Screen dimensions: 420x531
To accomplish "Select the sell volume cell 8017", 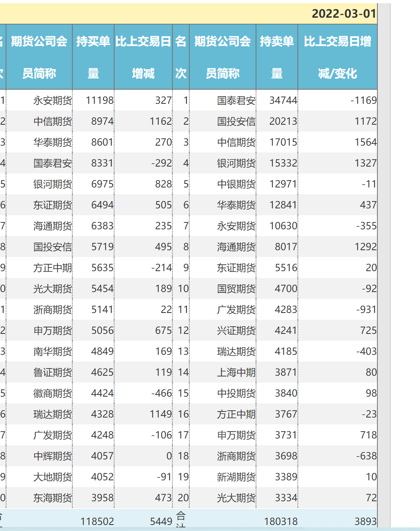I will pos(277,247).
